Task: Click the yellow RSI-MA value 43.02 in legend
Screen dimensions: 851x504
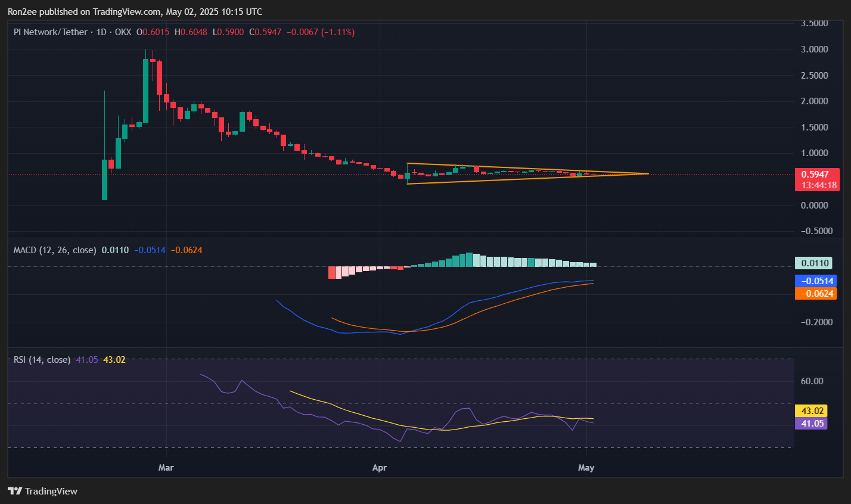Action: point(114,360)
